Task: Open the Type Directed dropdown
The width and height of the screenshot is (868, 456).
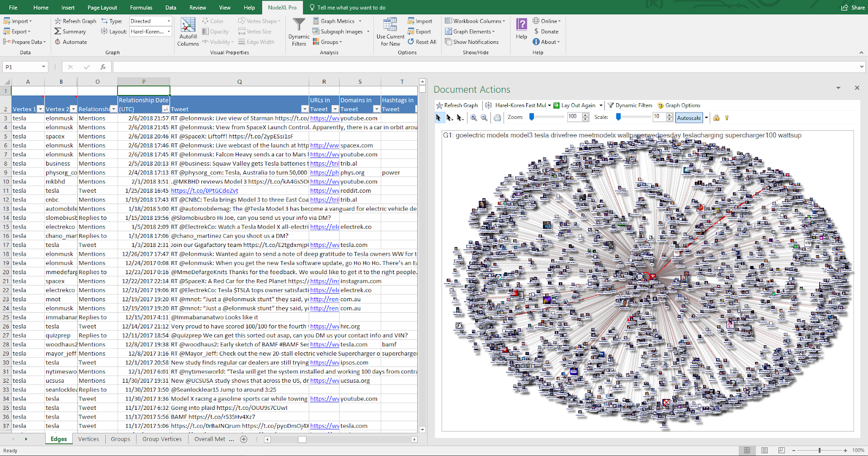Action: 169,21
